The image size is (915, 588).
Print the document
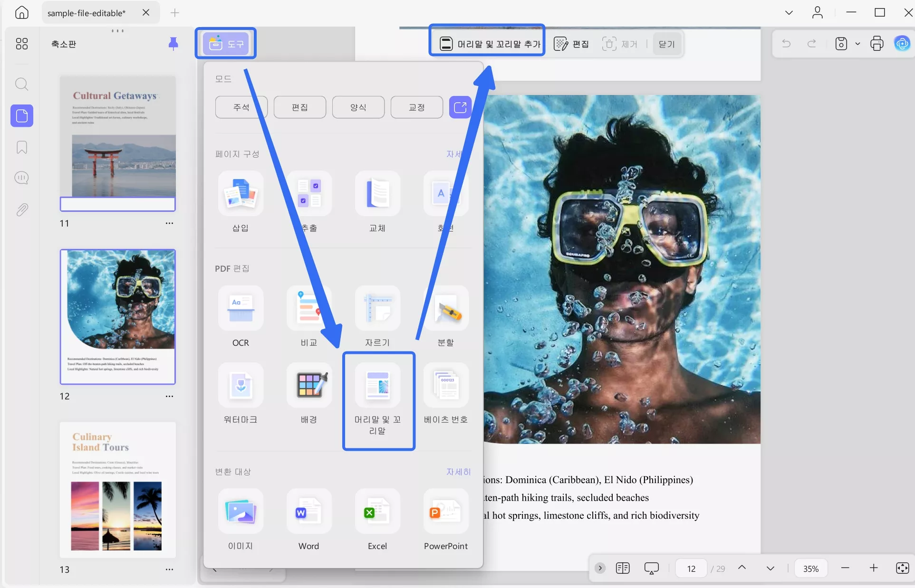click(877, 44)
